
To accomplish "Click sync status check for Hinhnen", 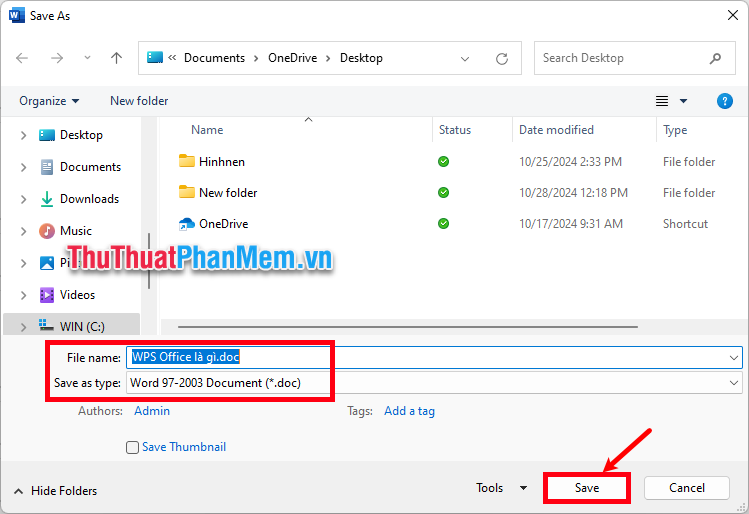I will click(443, 161).
